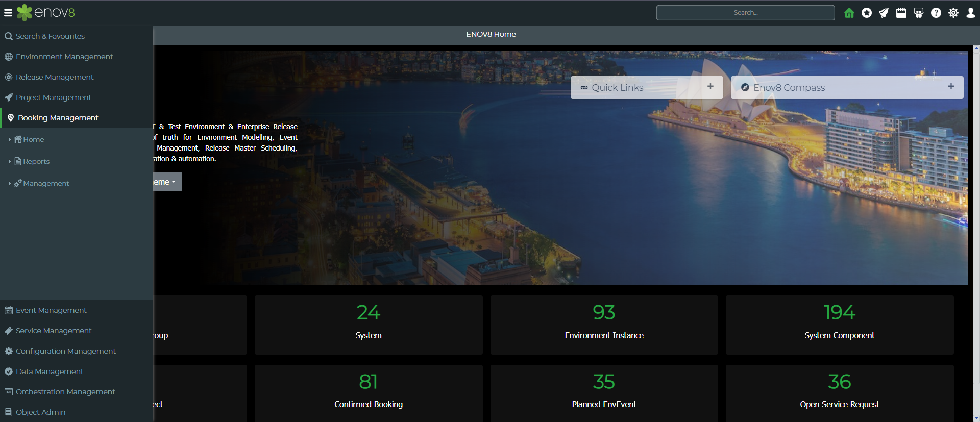Expand Quick Links with plus button
This screenshot has width=980, height=422.
(x=710, y=87)
